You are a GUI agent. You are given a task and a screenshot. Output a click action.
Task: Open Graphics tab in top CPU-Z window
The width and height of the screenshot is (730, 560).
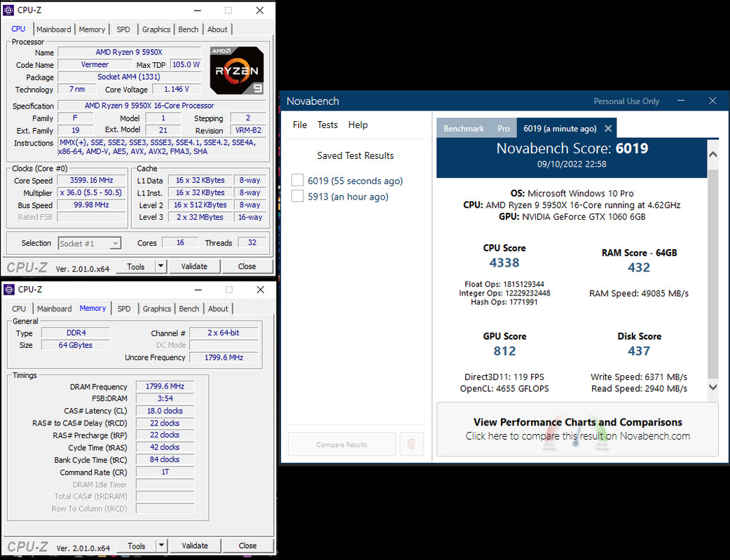156,29
